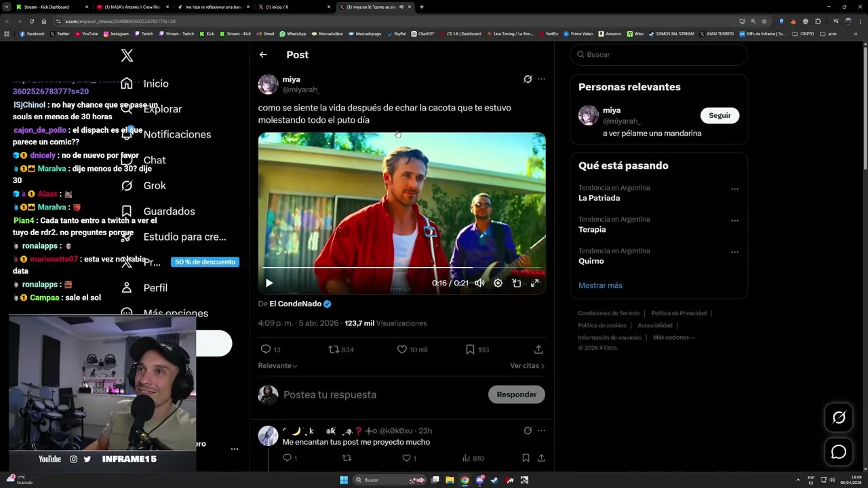Repost the post with 834 reposts

[341, 350]
